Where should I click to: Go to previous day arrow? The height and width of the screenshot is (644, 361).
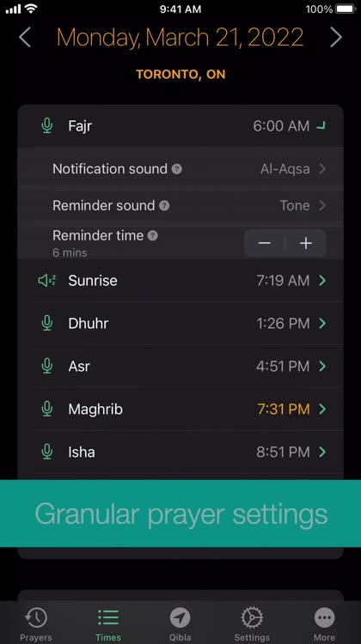25,38
